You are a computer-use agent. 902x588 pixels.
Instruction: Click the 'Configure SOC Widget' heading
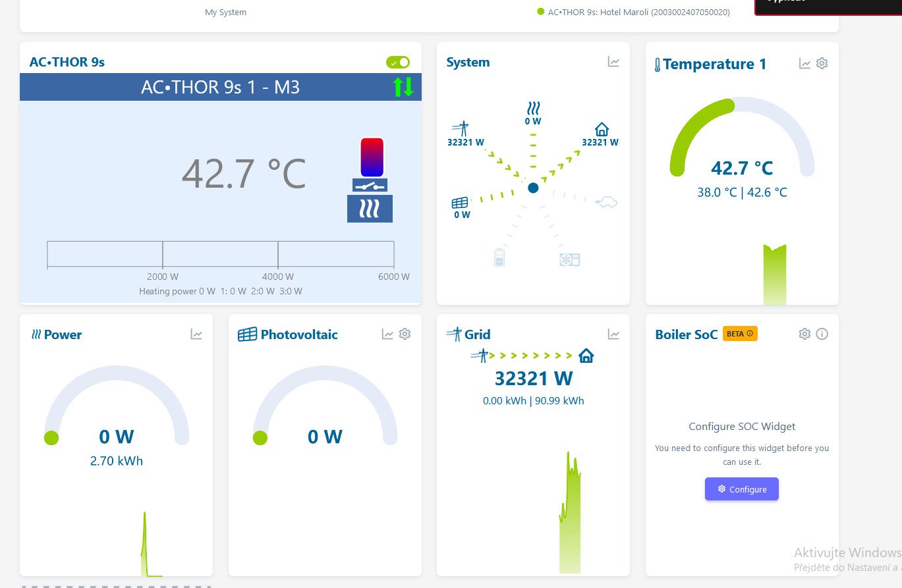742,427
